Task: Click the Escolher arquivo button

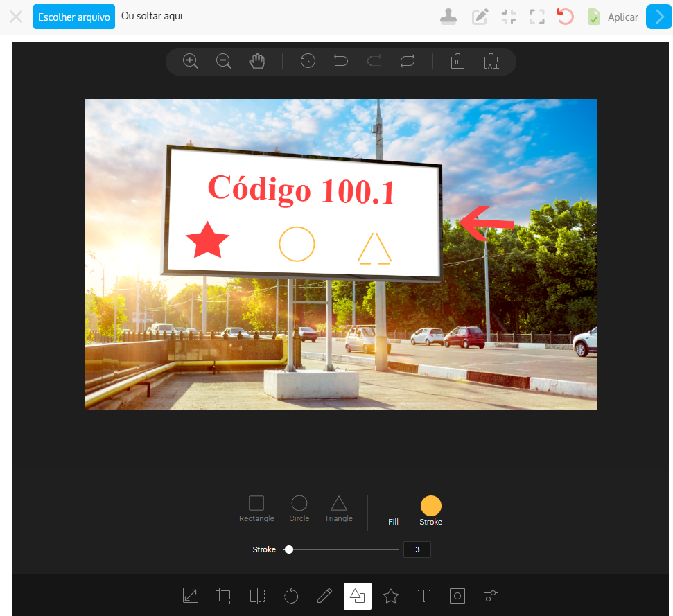Action: (x=74, y=17)
